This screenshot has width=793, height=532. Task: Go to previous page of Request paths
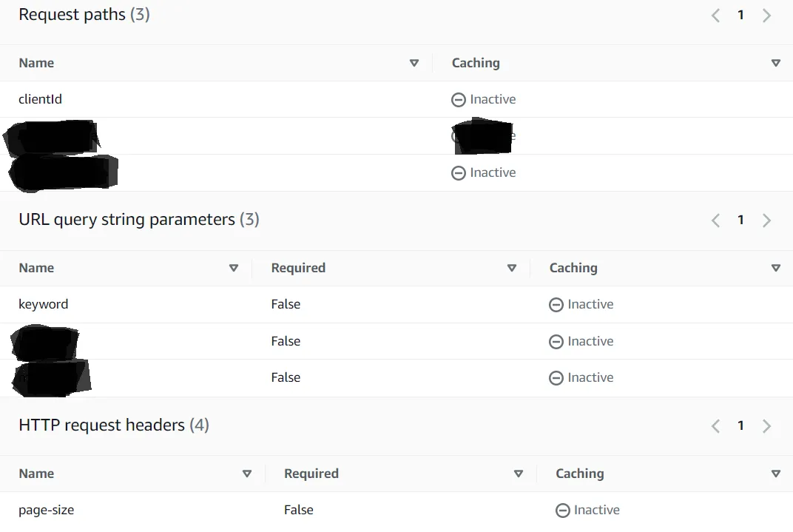click(x=715, y=16)
